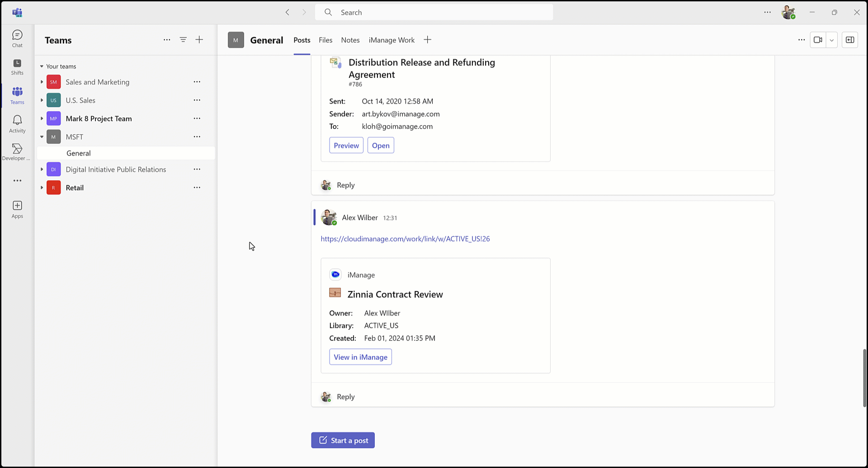
Task: Show more options for the Retail team
Action: click(x=197, y=187)
